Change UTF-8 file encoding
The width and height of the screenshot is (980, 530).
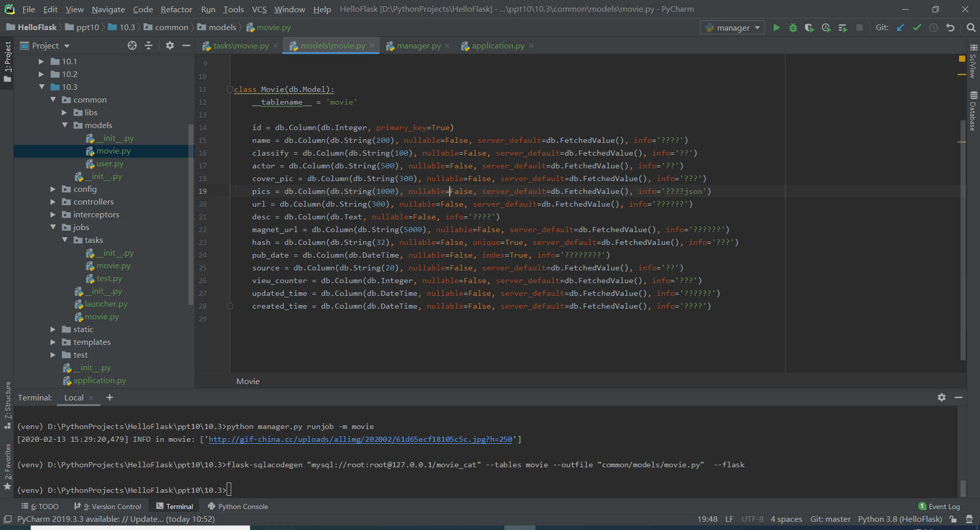[752, 519]
